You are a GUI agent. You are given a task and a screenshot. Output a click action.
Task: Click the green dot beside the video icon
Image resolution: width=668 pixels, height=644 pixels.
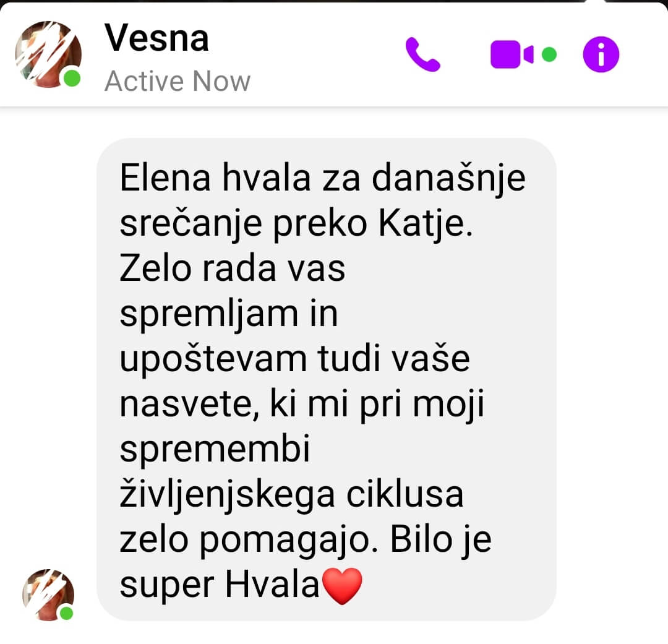(x=549, y=54)
